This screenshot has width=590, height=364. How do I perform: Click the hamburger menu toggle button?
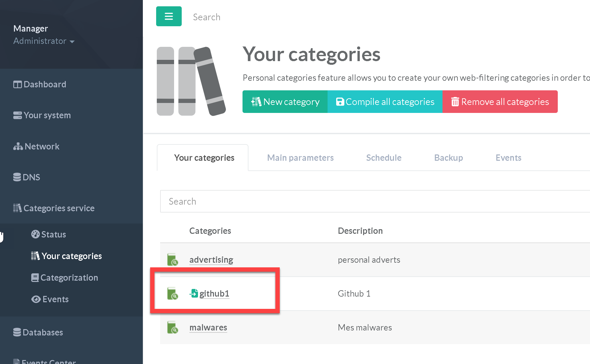pos(169,16)
